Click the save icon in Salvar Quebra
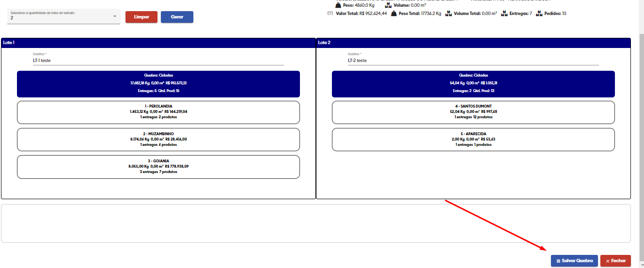This screenshot has width=644, height=268. tap(558, 261)
